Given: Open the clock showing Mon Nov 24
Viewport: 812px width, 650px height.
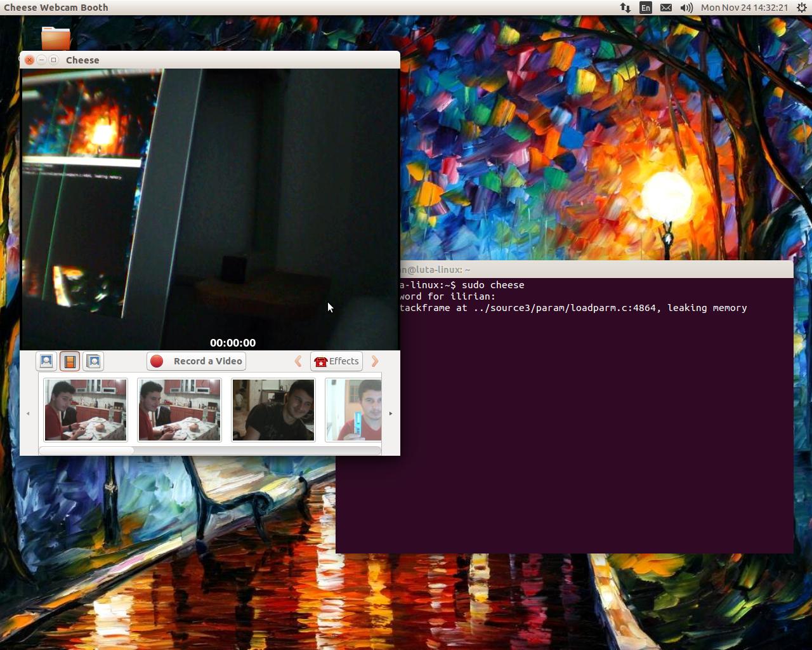Looking at the screenshot, I should pyautogui.click(x=745, y=8).
